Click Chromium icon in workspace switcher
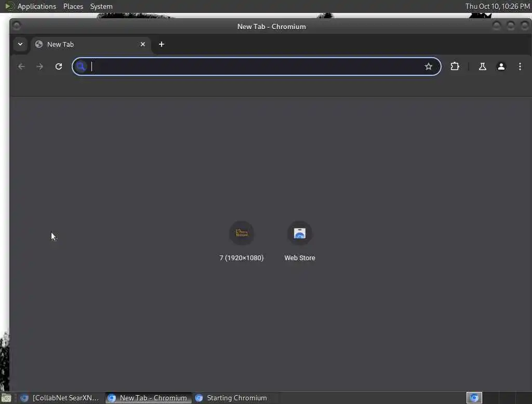Viewport: 532px width, 404px height. [x=474, y=398]
